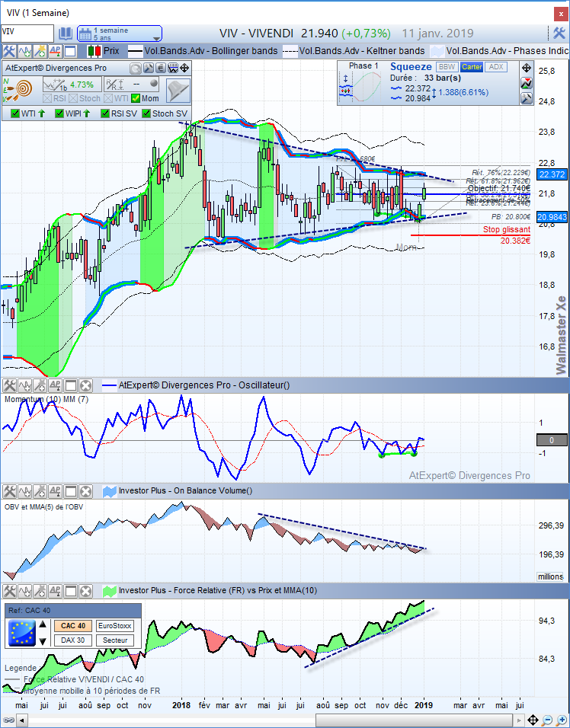570x728 pixels.
Task: Select ADX mode in Squeeze panel
Action: click(495, 67)
